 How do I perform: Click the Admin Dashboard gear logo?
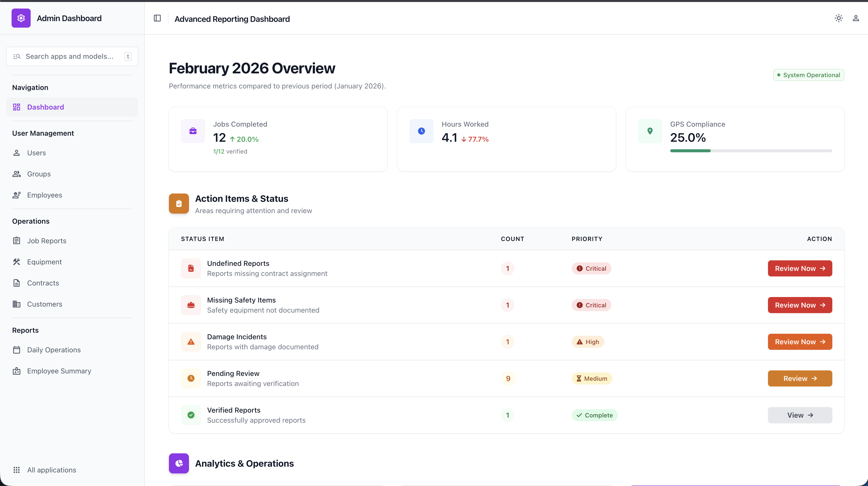click(x=21, y=18)
